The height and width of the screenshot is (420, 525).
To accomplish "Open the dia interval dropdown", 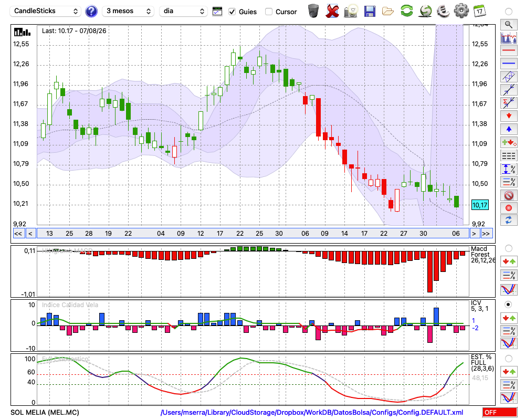I will [183, 11].
